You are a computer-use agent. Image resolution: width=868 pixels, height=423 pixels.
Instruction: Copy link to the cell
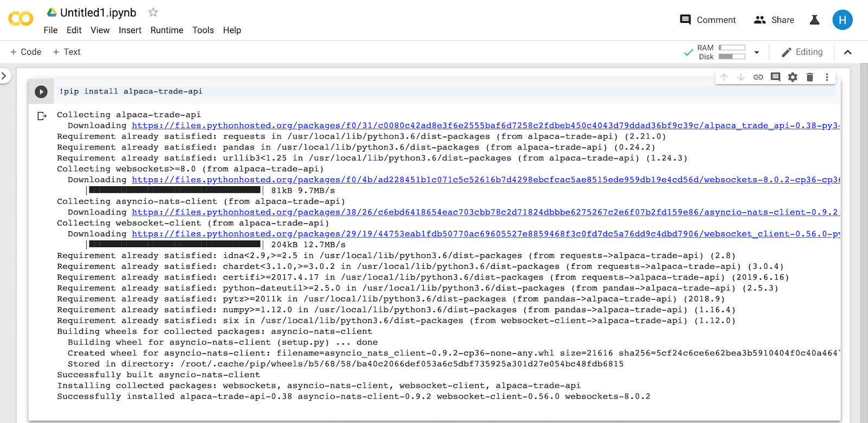[758, 77]
